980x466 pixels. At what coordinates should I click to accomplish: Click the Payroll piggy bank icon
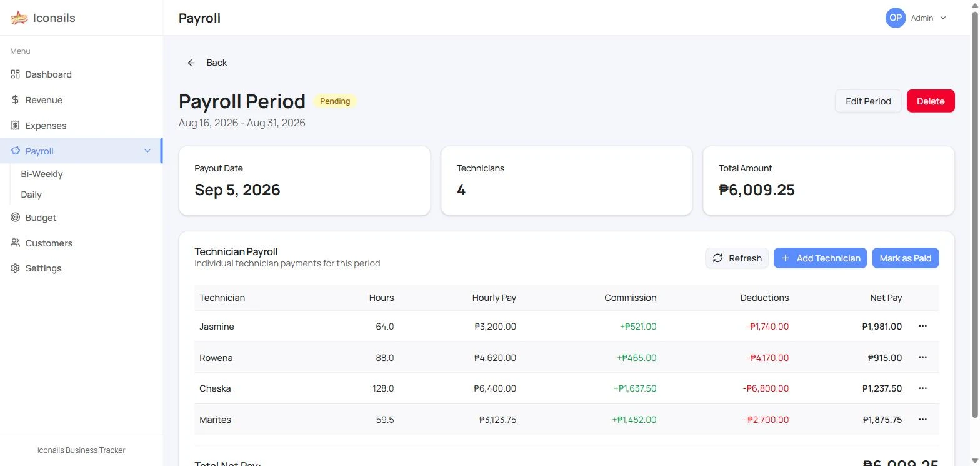click(x=15, y=151)
